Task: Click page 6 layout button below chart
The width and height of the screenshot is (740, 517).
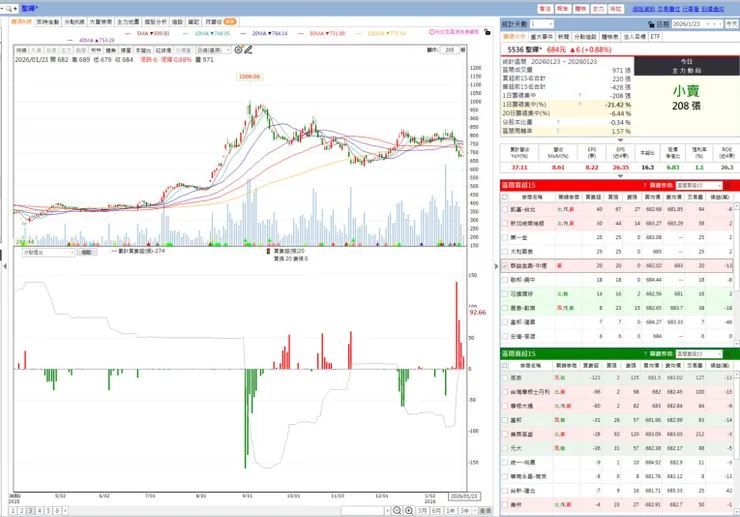Action: pyautogui.click(x=57, y=510)
